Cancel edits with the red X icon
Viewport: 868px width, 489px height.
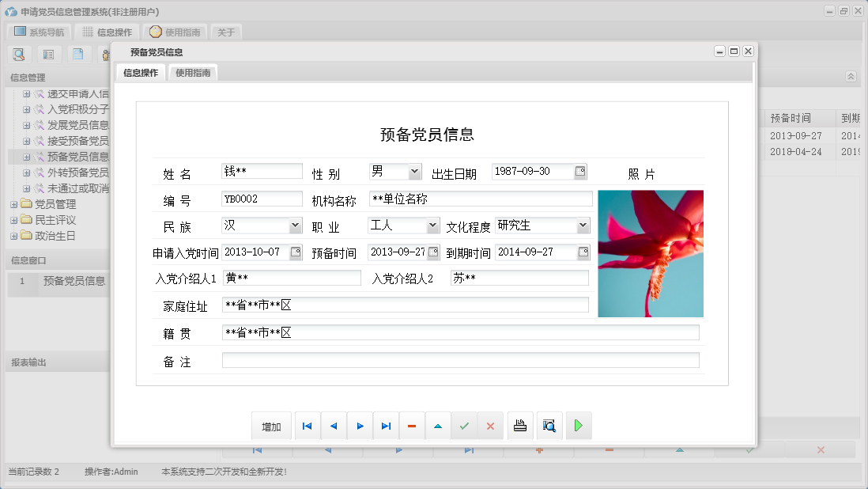[x=490, y=426]
